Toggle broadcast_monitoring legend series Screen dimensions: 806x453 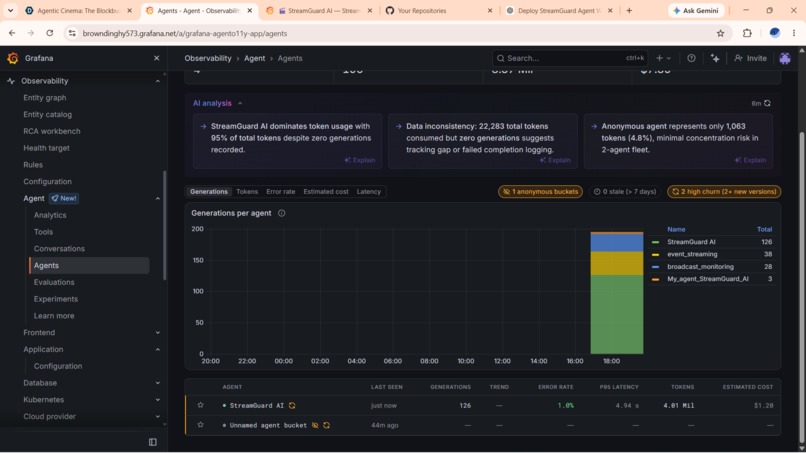pyautogui.click(x=700, y=266)
